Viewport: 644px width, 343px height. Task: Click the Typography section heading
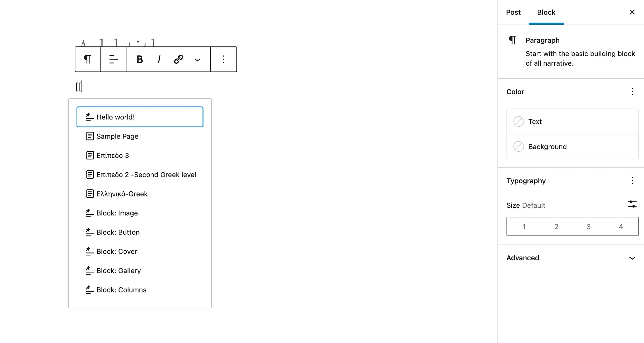point(526,181)
